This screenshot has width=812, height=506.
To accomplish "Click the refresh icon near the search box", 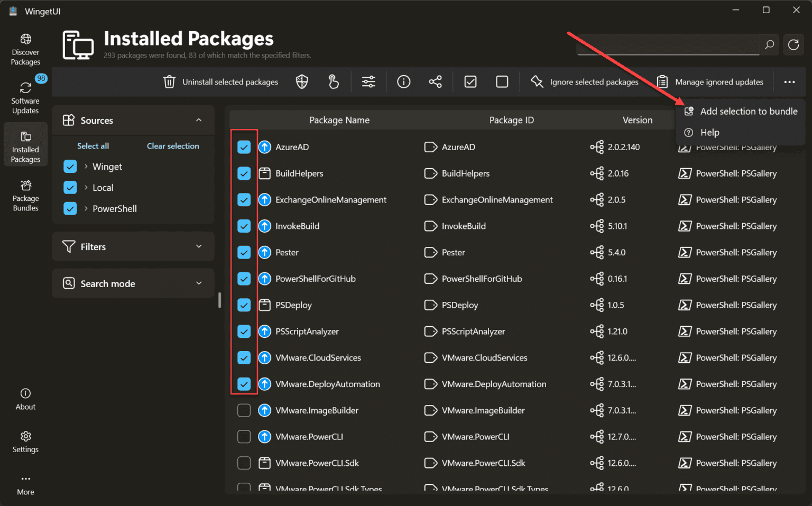I will click(793, 44).
